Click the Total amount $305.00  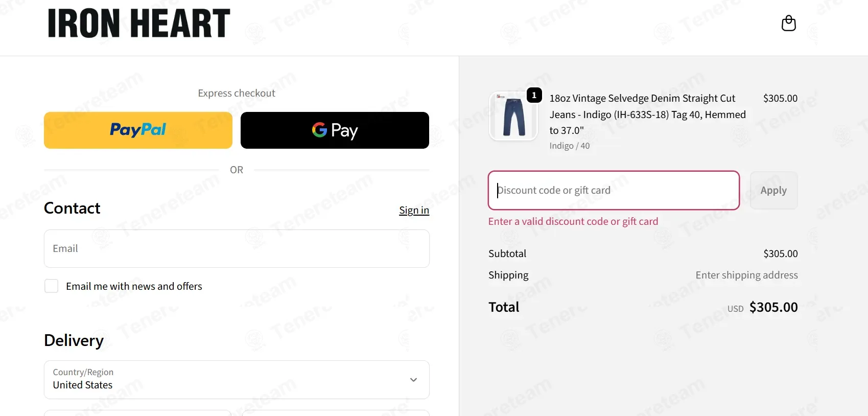tap(773, 307)
